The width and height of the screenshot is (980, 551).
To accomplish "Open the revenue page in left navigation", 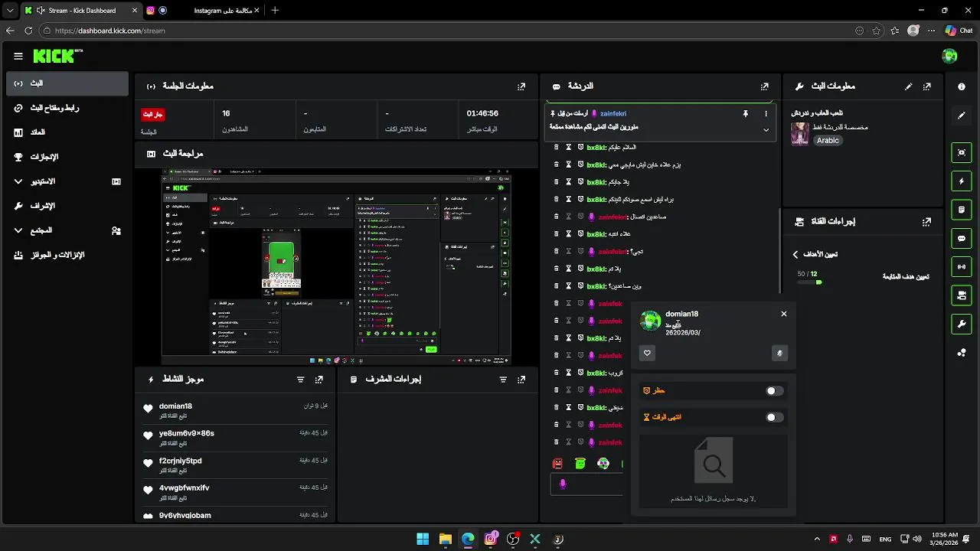I will coord(67,132).
